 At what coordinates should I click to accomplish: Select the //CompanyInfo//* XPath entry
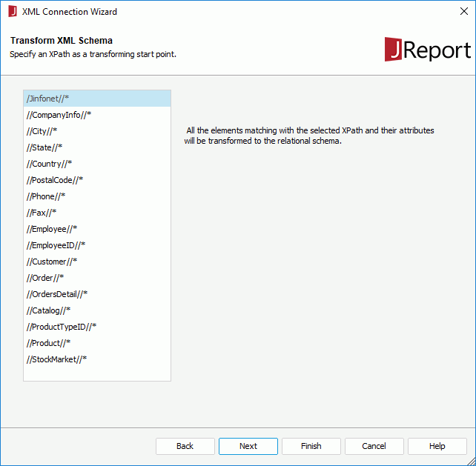pyautogui.click(x=97, y=115)
